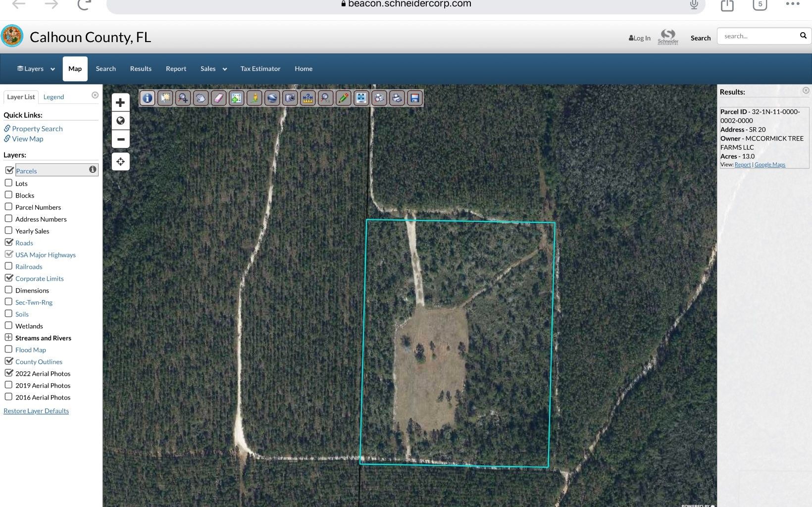This screenshot has width=812, height=507.
Task: Select the Markup pencil tool
Action: (343, 98)
